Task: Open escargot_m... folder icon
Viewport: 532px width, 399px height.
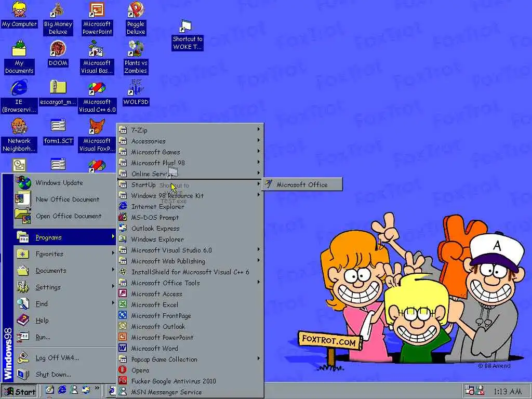Action: [58, 92]
